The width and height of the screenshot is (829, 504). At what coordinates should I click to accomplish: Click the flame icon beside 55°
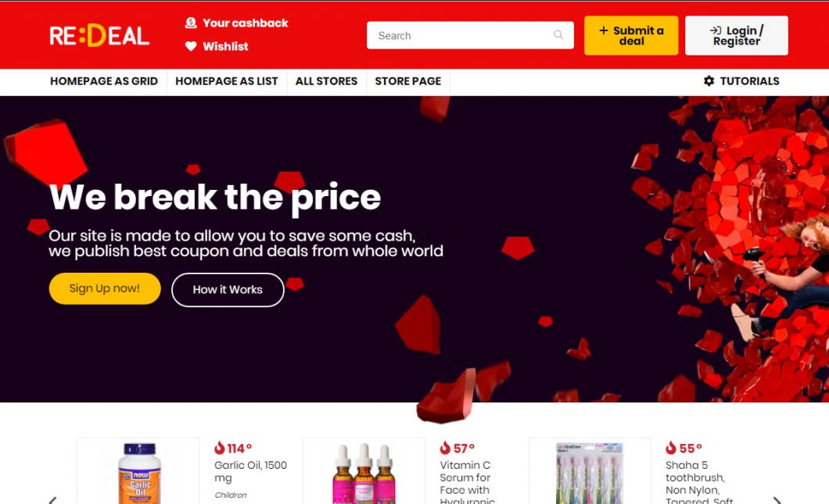(671, 448)
